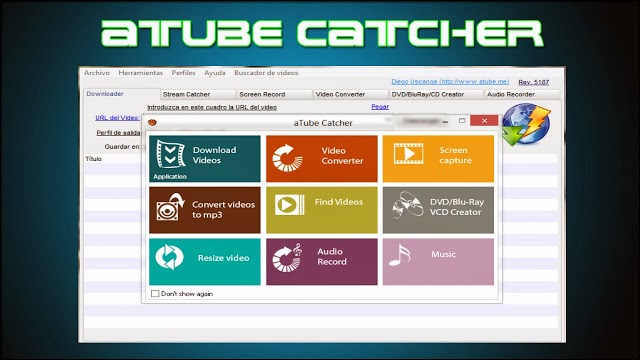This screenshot has height=360, width=640.
Task: Click the Guardar en label
Action: (122, 147)
